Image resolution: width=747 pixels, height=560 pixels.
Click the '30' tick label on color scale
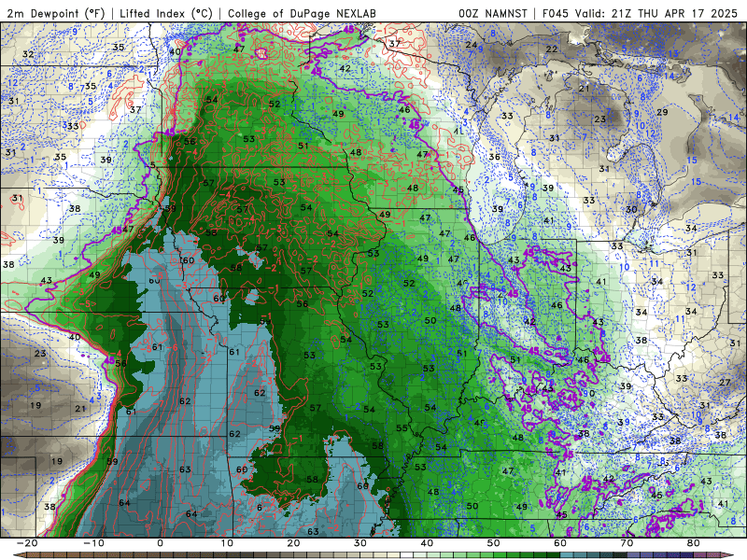point(360,543)
